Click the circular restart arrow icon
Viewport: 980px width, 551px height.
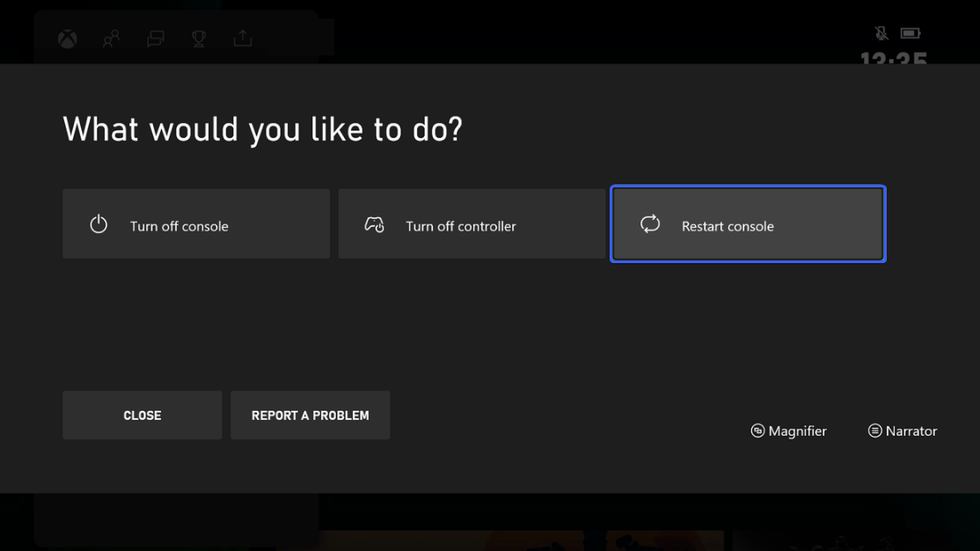pyautogui.click(x=650, y=224)
